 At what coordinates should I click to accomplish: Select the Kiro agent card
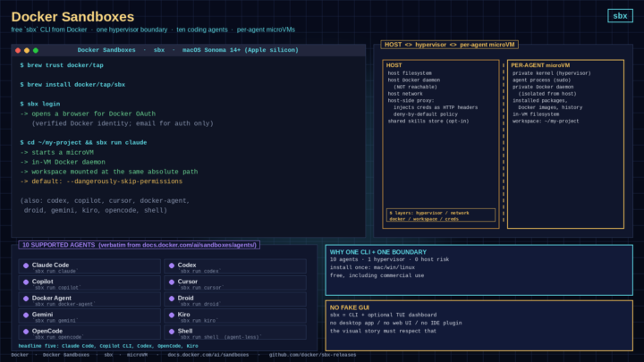click(235, 316)
